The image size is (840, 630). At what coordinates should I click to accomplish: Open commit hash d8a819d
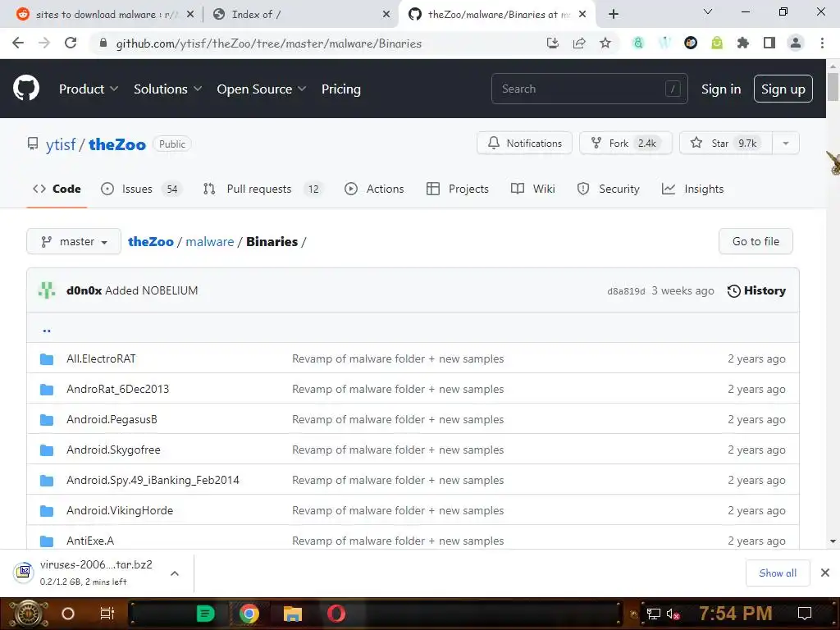coord(626,291)
